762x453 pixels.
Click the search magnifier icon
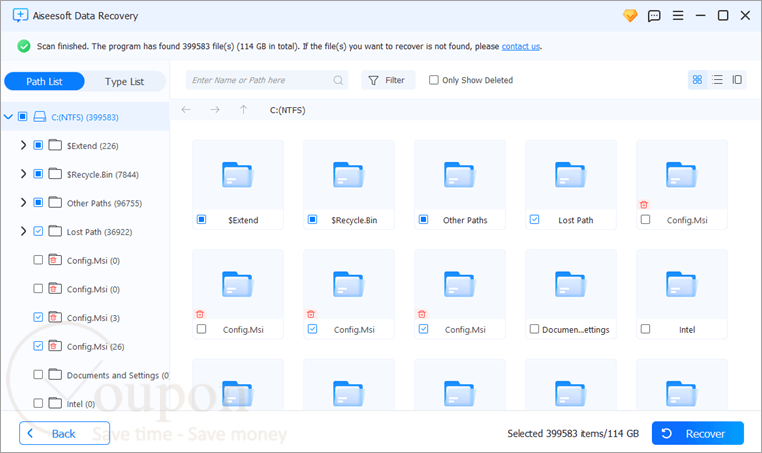coord(338,80)
